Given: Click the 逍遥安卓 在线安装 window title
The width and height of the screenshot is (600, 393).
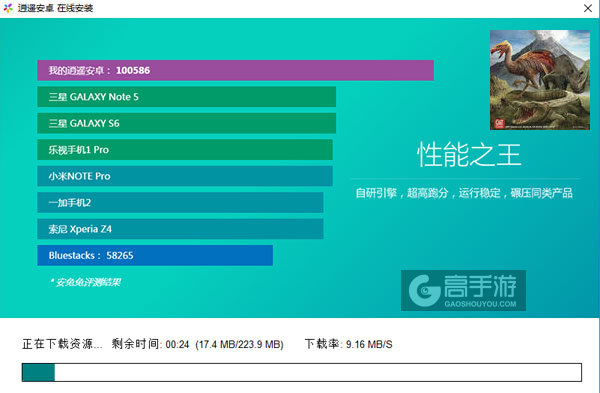Looking at the screenshot, I should 55,8.
